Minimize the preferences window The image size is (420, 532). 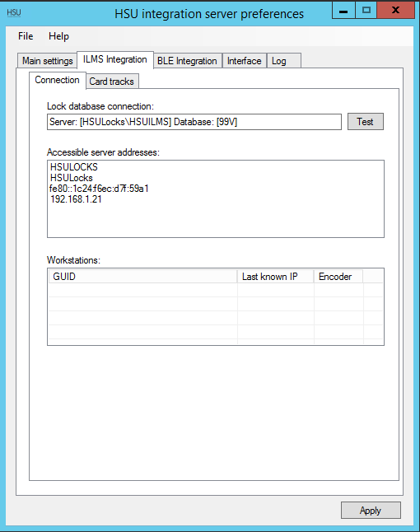tap(343, 10)
